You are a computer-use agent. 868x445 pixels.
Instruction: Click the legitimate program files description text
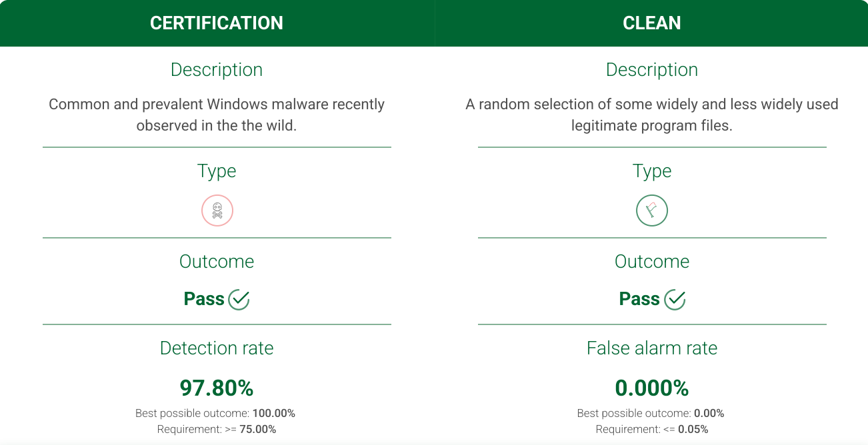(651, 115)
